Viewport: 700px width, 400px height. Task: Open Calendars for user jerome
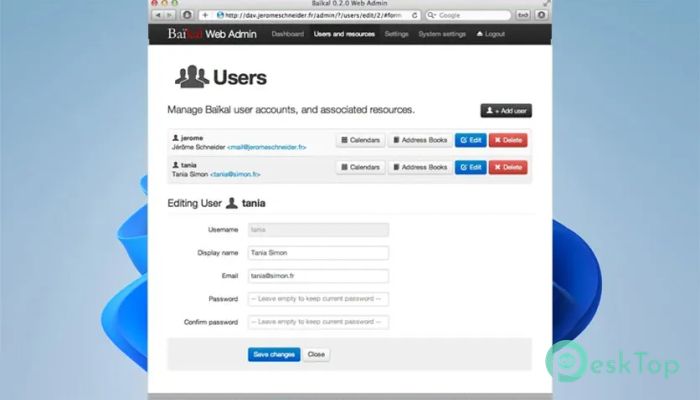[361, 140]
